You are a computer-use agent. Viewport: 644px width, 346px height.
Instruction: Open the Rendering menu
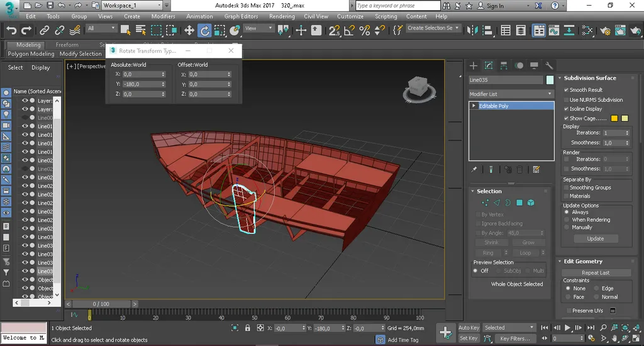(x=282, y=16)
